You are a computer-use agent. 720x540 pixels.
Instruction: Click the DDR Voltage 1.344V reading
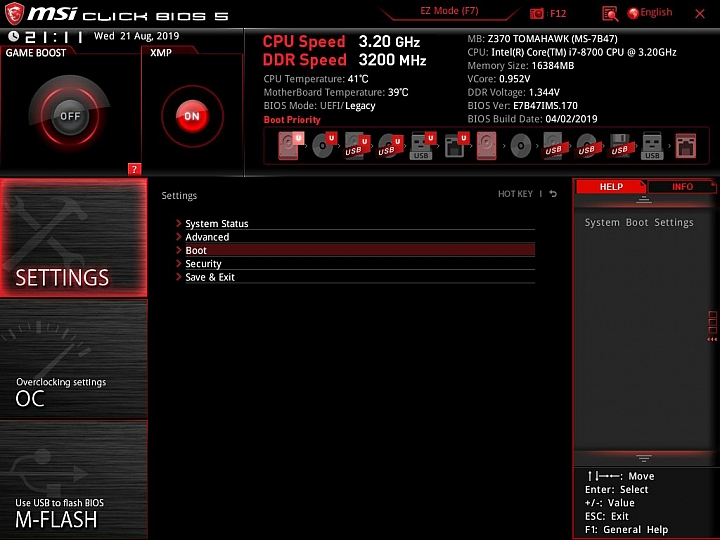click(513, 92)
